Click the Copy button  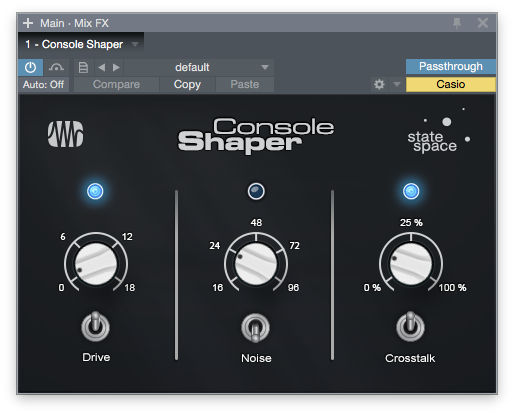tap(187, 85)
